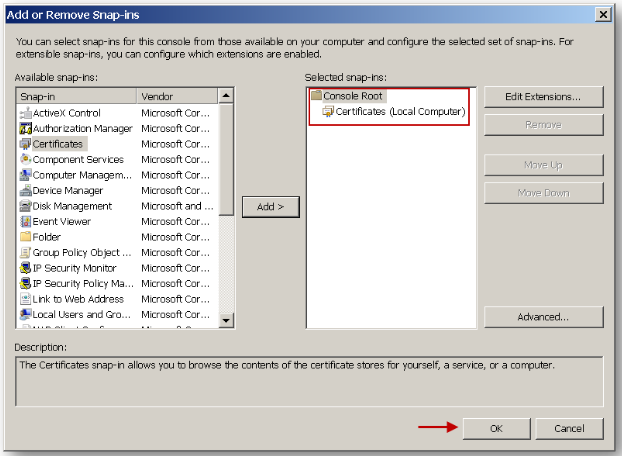622x456 pixels.
Task: Select Console Root in selected snap-ins
Action: pyautogui.click(x=353, y=96)
